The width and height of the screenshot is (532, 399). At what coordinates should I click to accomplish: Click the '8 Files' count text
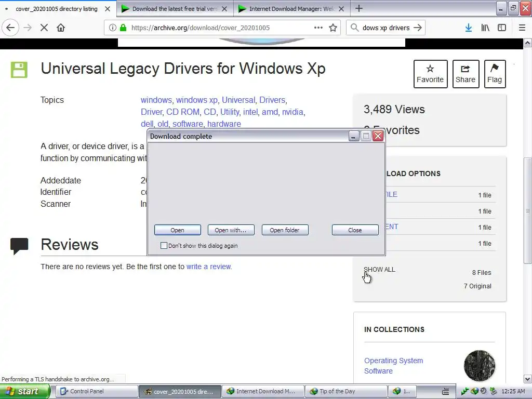click(x=482, y=272)
